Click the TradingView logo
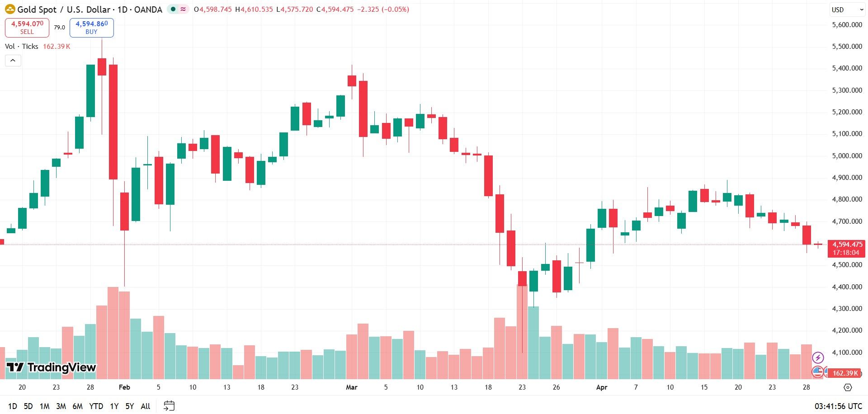868x414 pixels. pos(51,367)
